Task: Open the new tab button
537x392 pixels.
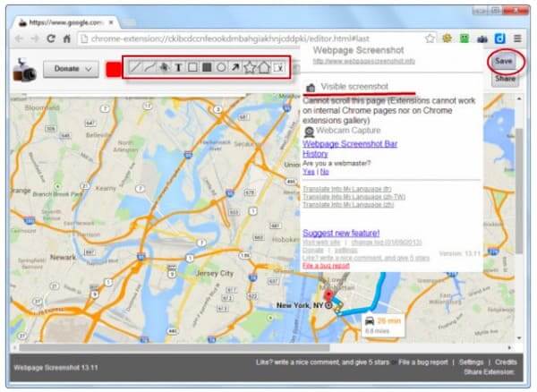Action: click(x=128, y=23)
